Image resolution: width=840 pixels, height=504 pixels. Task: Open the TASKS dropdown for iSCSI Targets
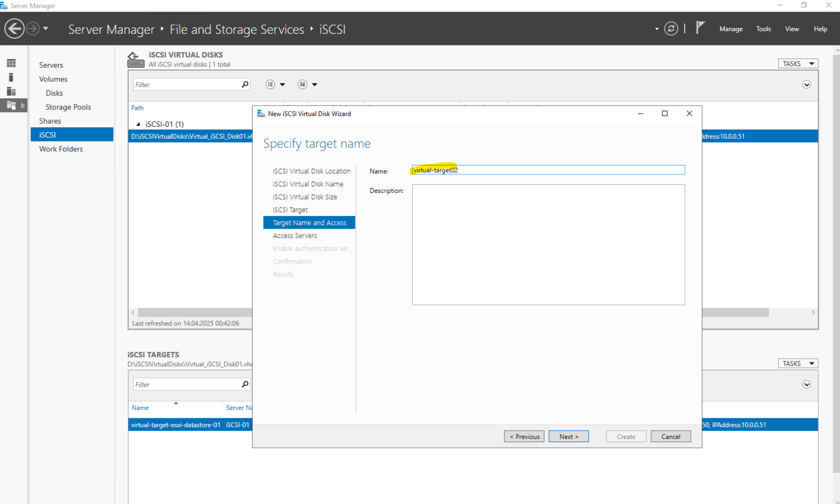tap(797, 363)
